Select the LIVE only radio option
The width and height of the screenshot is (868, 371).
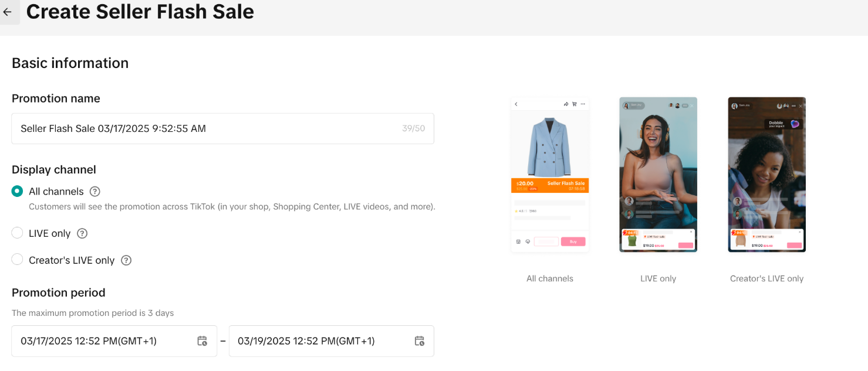point(18,233)
